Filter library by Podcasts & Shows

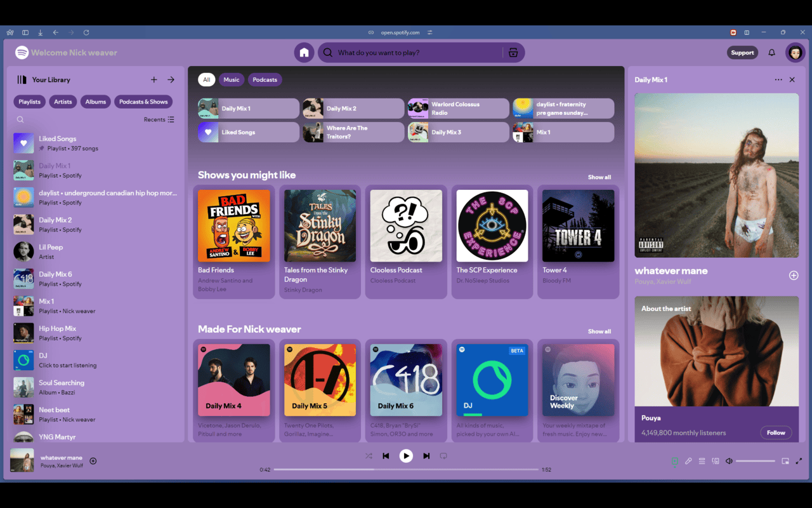[x=143, y=102]
